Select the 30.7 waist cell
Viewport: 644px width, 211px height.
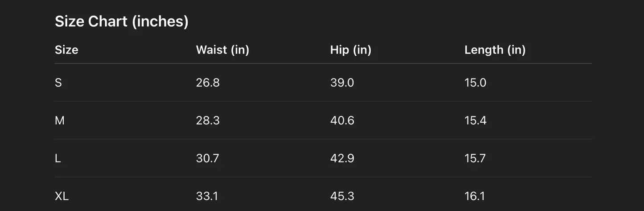click(208, 158)
